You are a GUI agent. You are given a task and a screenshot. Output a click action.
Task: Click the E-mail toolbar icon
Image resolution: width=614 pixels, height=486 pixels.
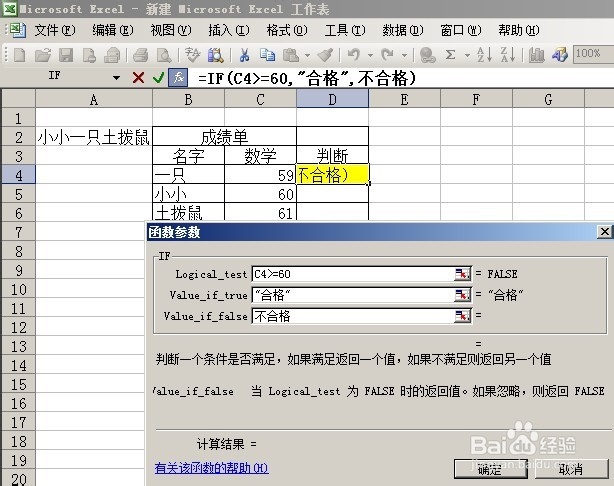coord(112,55)
